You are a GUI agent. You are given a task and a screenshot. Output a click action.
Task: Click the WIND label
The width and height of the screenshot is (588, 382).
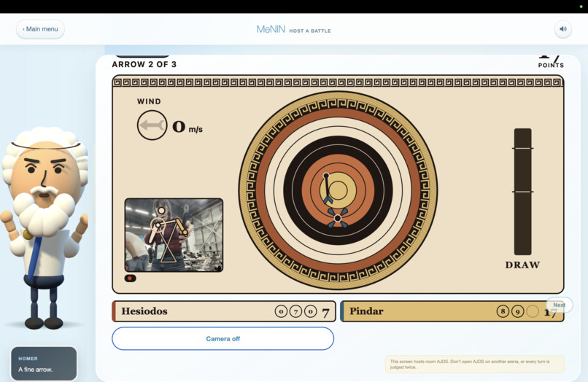point(149,101)
